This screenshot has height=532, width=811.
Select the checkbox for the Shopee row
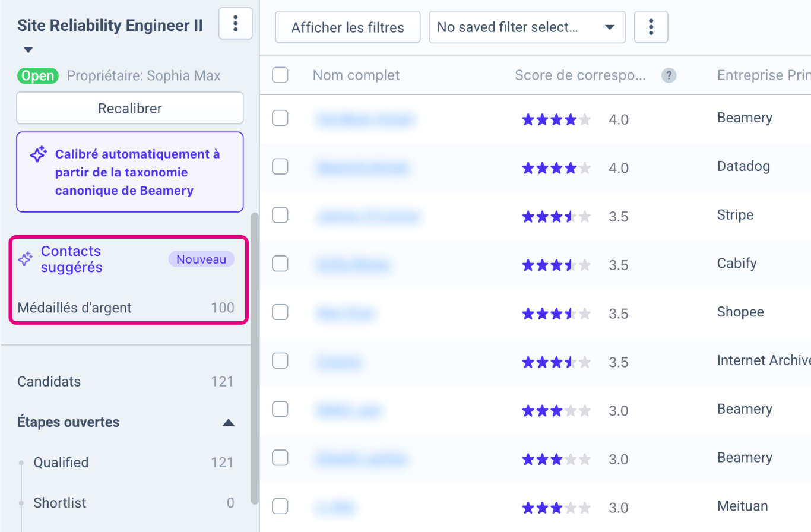[280, 312]
